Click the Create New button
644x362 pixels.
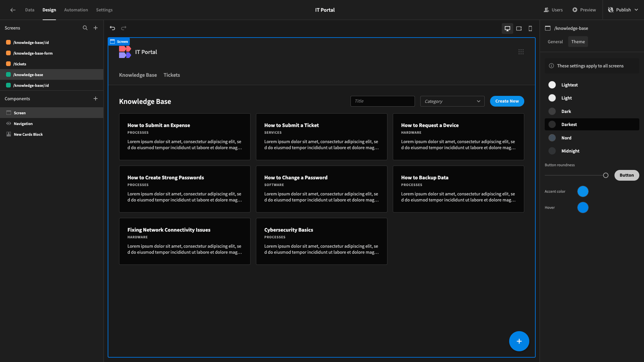tap(507, 101)
